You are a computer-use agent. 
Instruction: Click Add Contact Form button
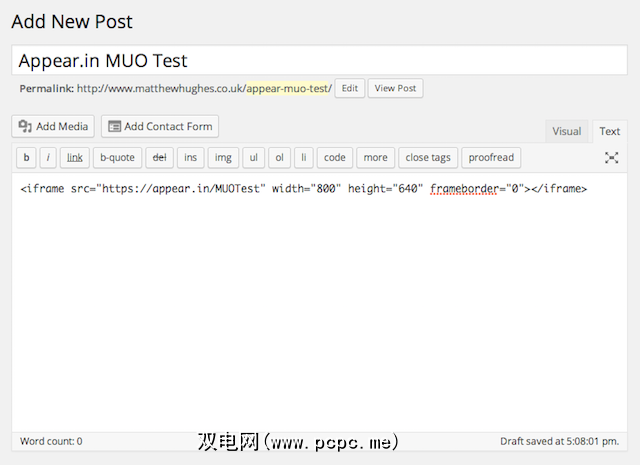tap(160, 126)
